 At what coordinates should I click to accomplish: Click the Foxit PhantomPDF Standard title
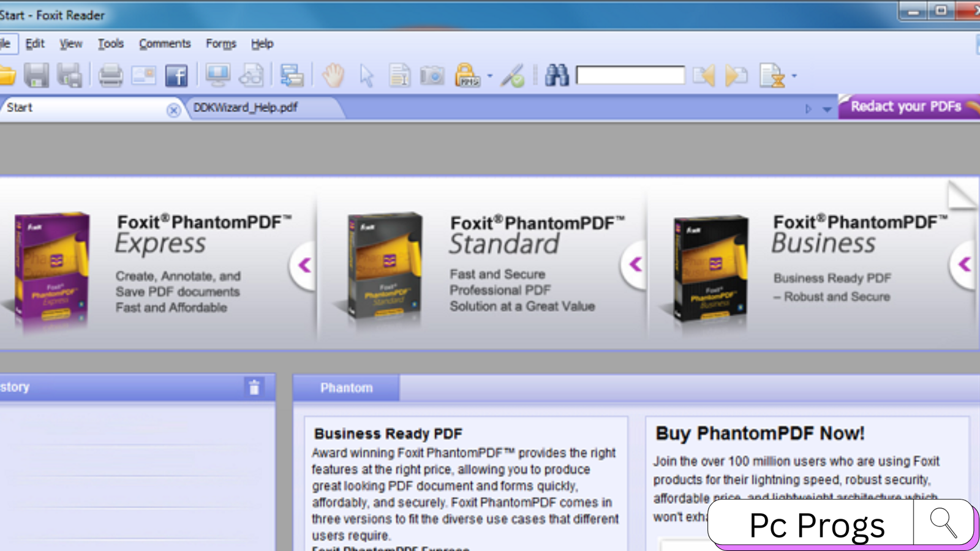click(537, 234)
